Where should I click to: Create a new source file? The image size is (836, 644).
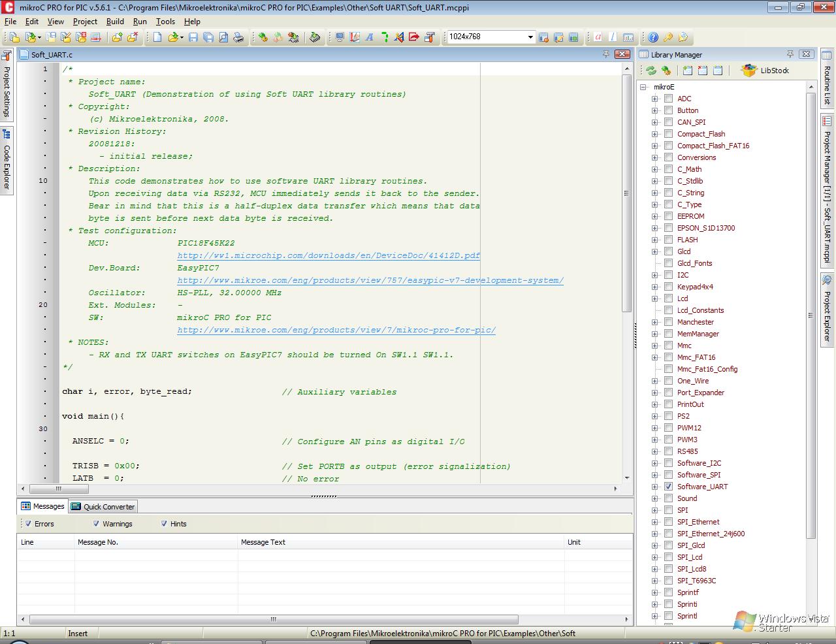coord(157,37)
